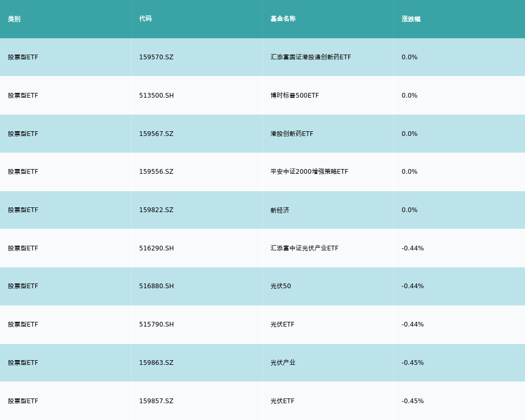This screenshot has height=420, width=525.
Task: Click 股票型ETF category in the 159857.SZ row
Action: 23,401
